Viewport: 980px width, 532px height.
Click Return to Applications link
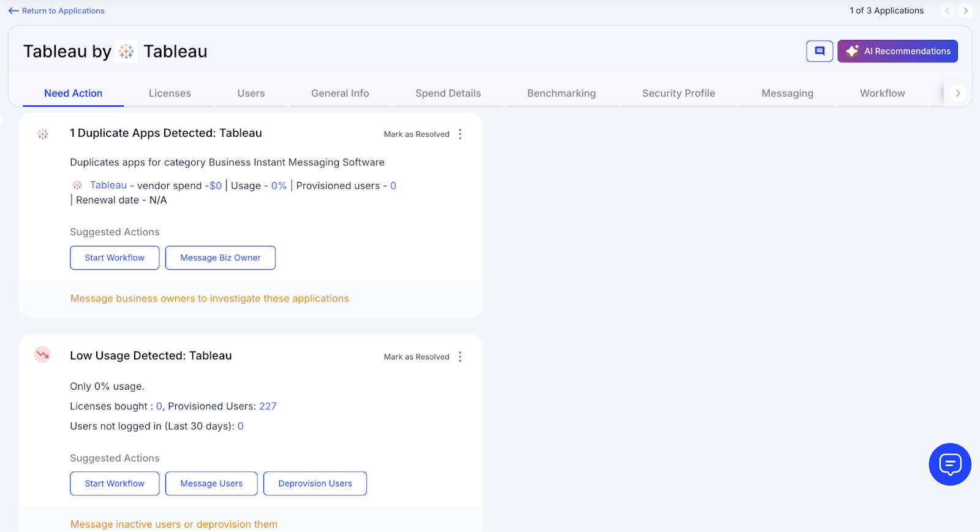(x=63, y=11)
